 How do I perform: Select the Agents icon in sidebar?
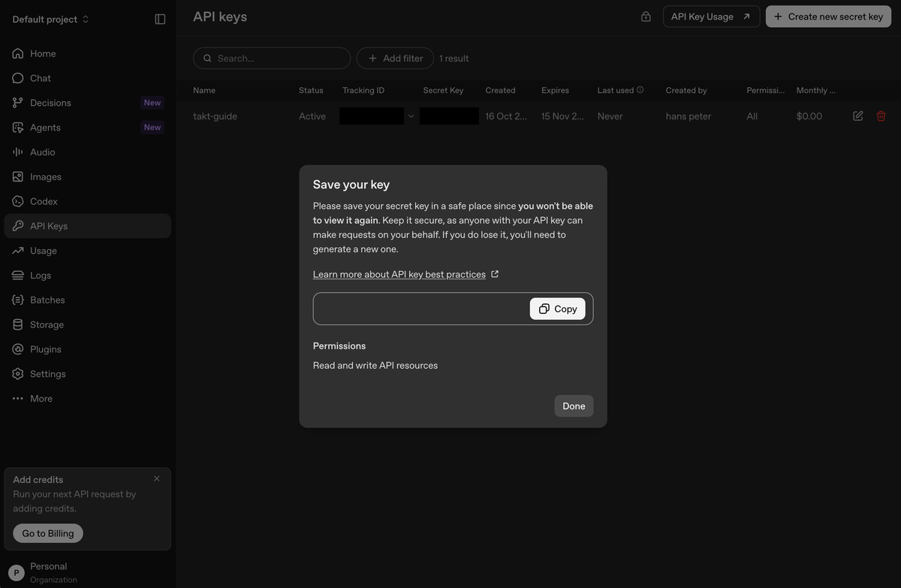(18, 128)
